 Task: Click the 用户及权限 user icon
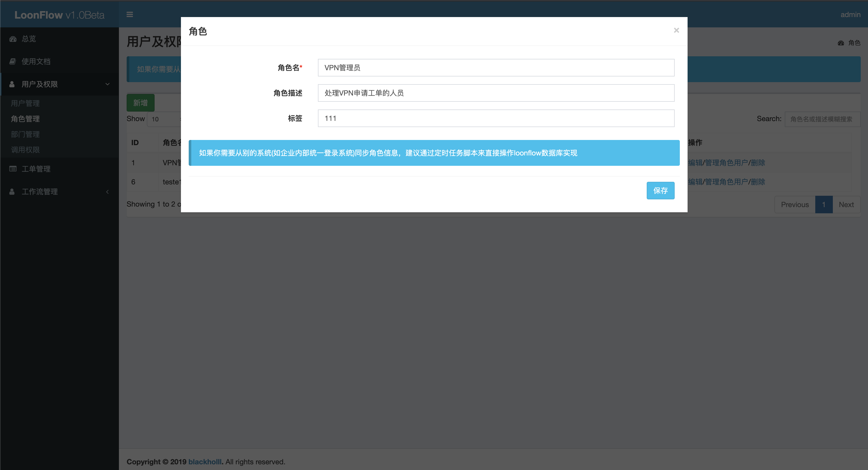click(x=12, y=84)
